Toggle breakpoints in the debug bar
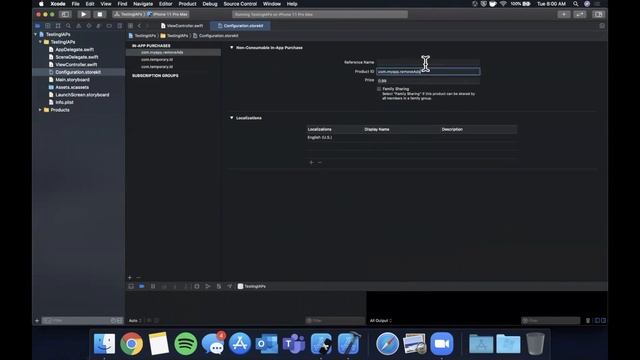Screen dimensions: 640x360 (142, 287)
